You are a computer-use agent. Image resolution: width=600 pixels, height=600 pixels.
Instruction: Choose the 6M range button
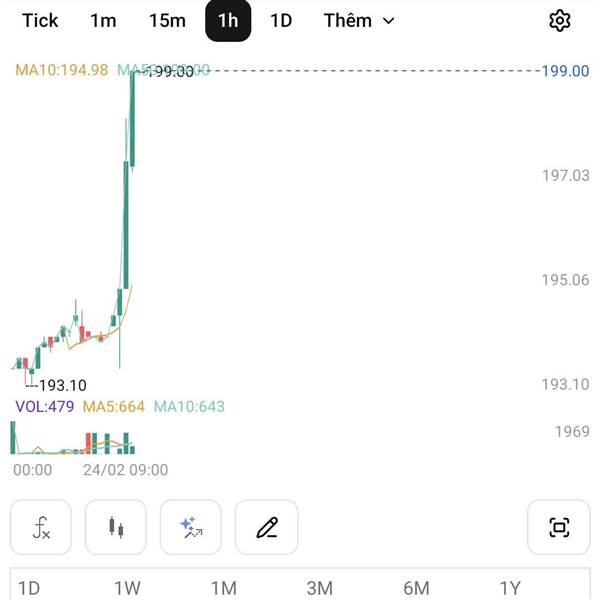coord(416,587)
